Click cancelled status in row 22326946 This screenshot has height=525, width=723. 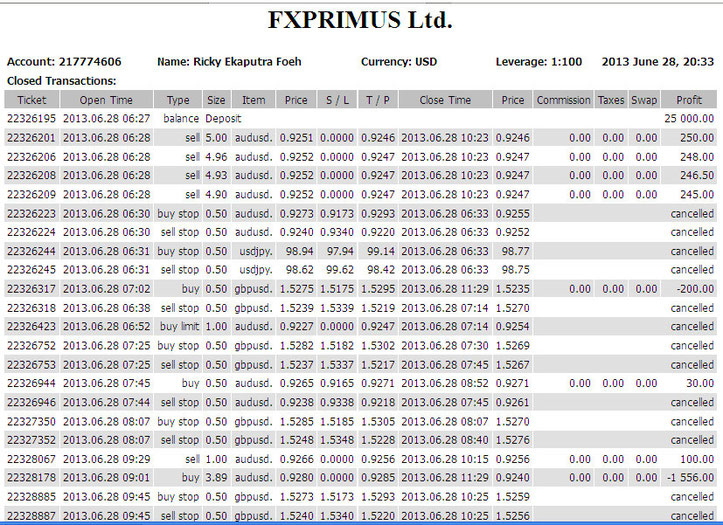692,402
